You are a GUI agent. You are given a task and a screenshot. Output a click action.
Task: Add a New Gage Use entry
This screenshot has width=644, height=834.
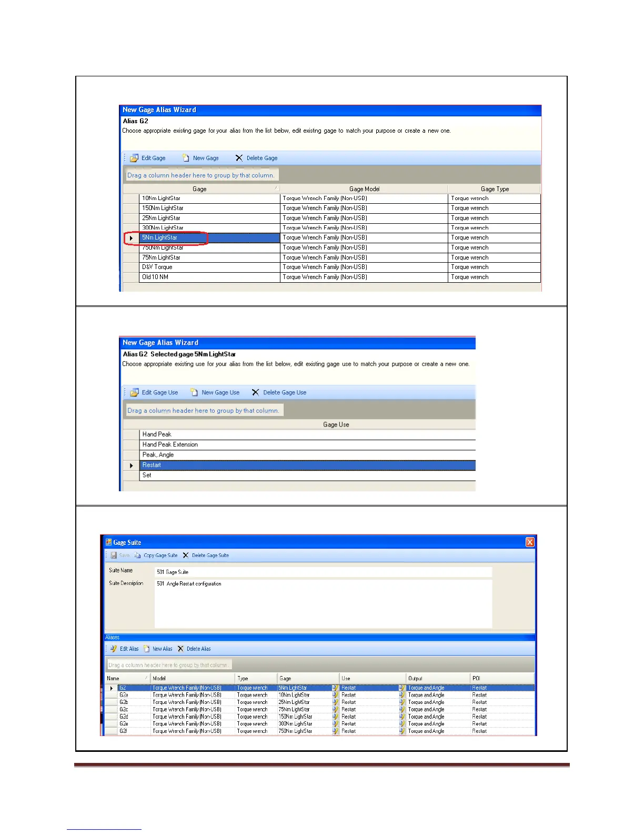tap(215, 392)
